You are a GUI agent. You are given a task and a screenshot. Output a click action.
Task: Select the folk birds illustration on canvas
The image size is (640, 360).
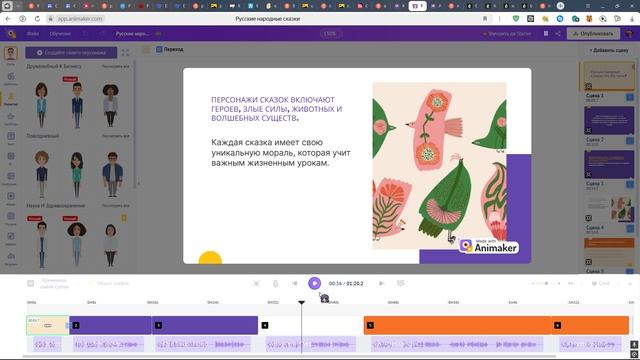click(439, 166)
